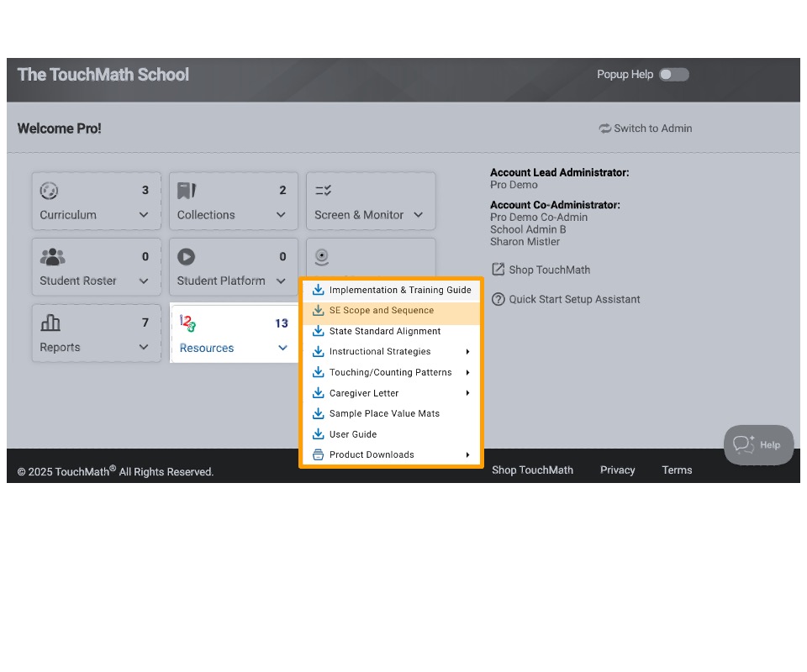Open Shop TouchMath link in sidebar

[541, 270]
